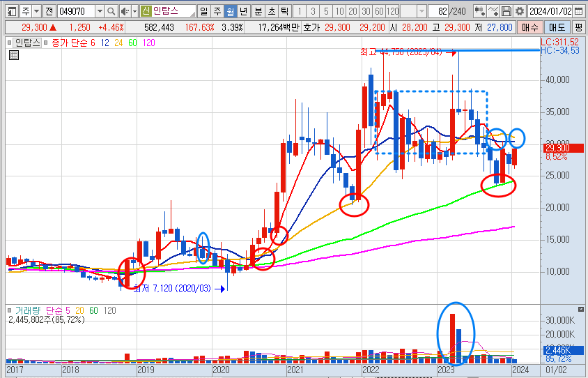
Task: Click the red 29,300 price tag on axis
Action: 563,149
